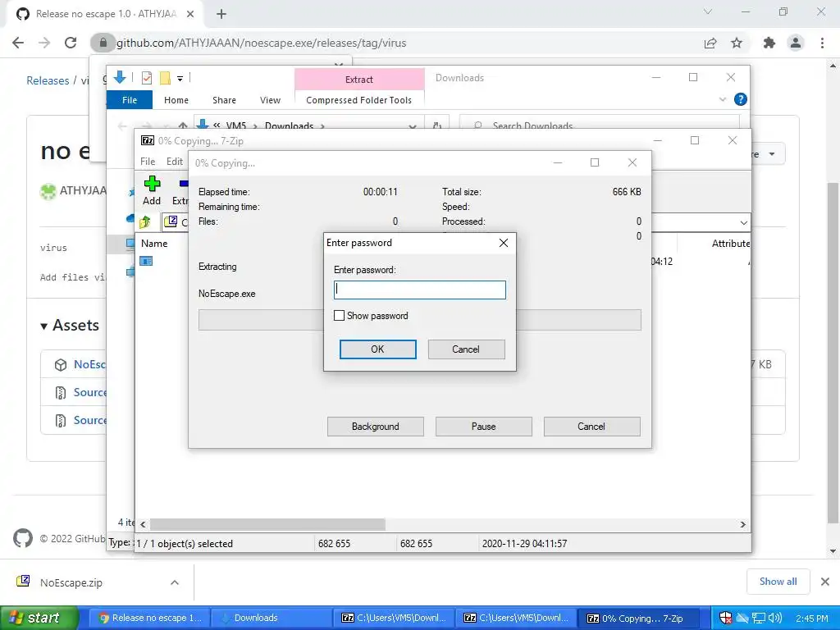Open the Windows start button

point(39,618)
